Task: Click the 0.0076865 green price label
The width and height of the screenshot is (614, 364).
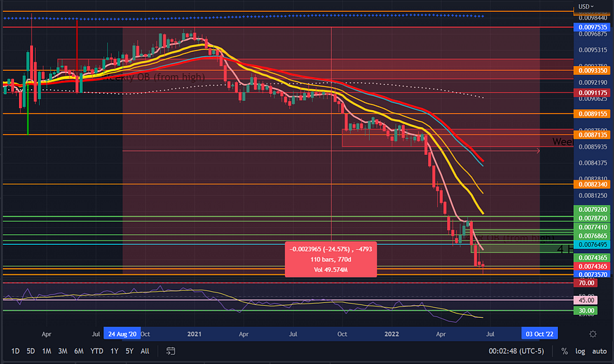Action: click(592, 236)
